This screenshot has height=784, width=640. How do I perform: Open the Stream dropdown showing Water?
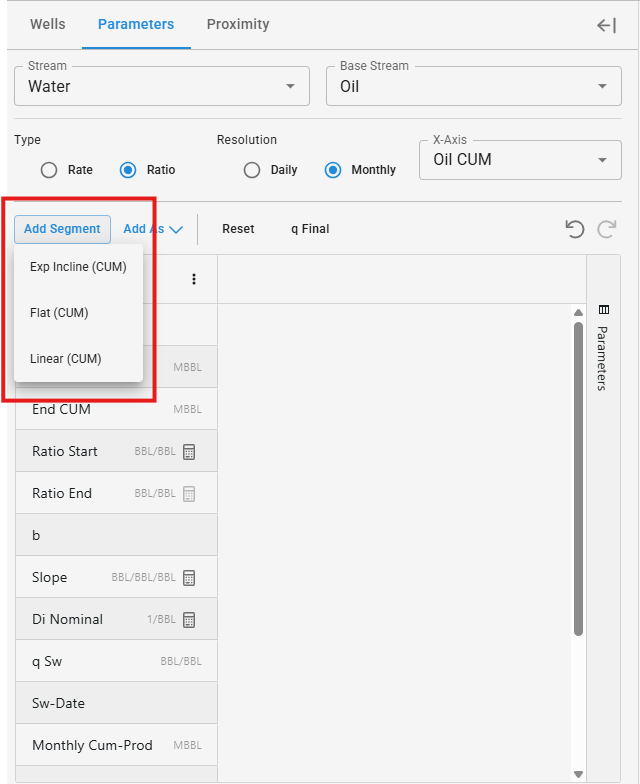162,86
